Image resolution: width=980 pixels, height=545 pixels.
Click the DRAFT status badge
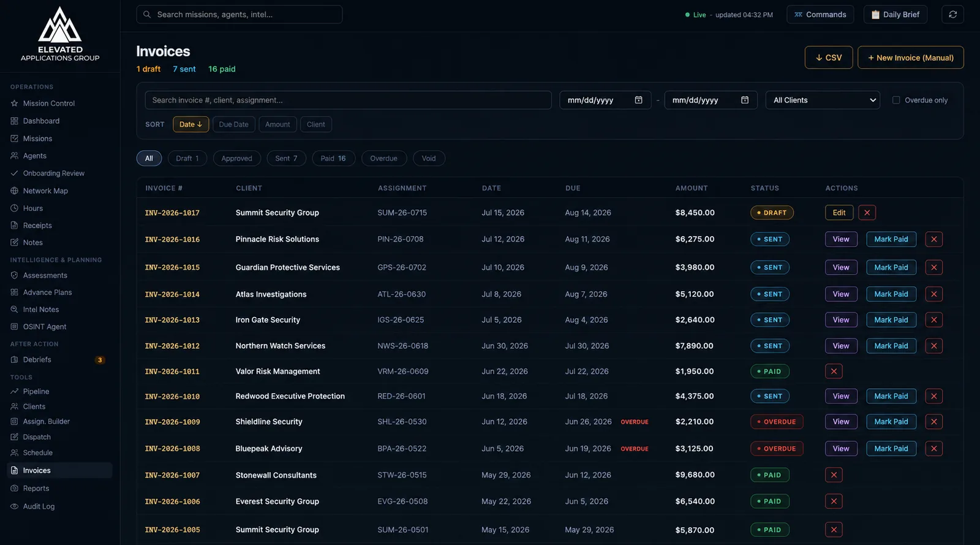click(772, 213)
